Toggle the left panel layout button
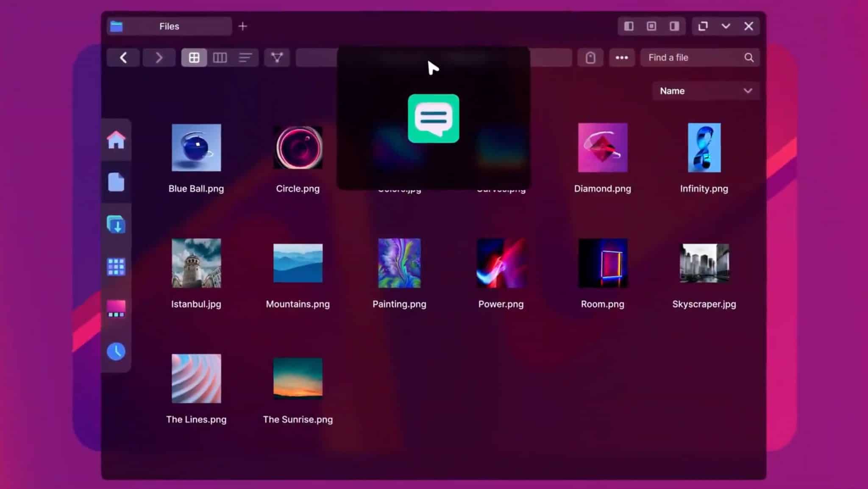The height and width of the screenshot is (489, 868). tap(629, 26)
